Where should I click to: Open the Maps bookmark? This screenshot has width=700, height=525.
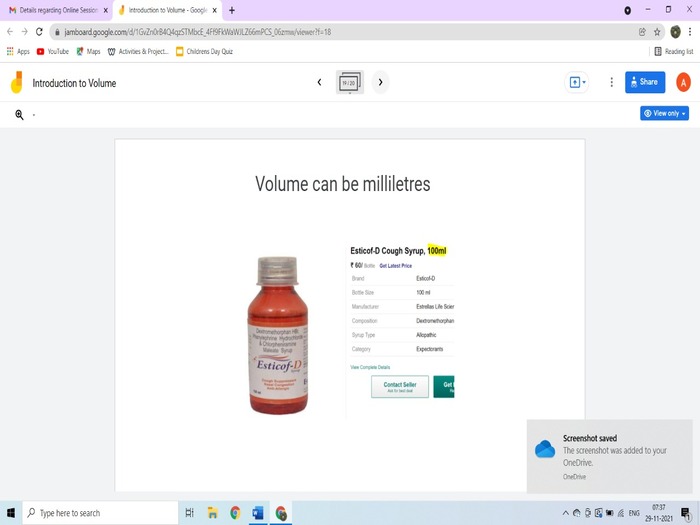tap(88, 51)
